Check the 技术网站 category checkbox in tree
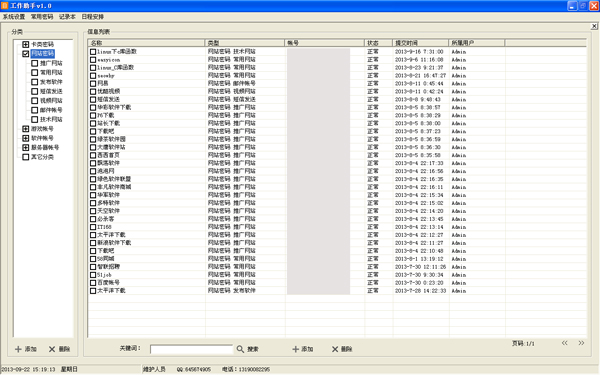The image size is (600, 375). pyautogui.click(x=35, y=119)
